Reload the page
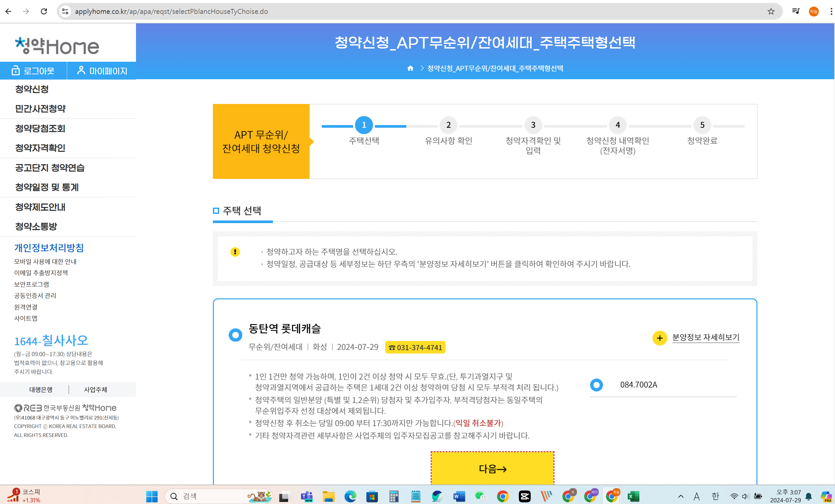Viewport: 835px width, 504px height. 44,12
